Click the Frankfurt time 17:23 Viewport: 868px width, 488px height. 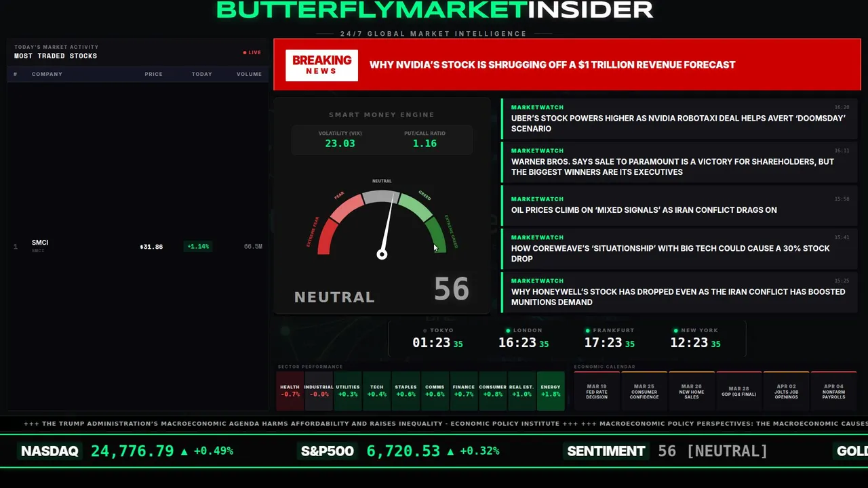(x=604, y=343)
